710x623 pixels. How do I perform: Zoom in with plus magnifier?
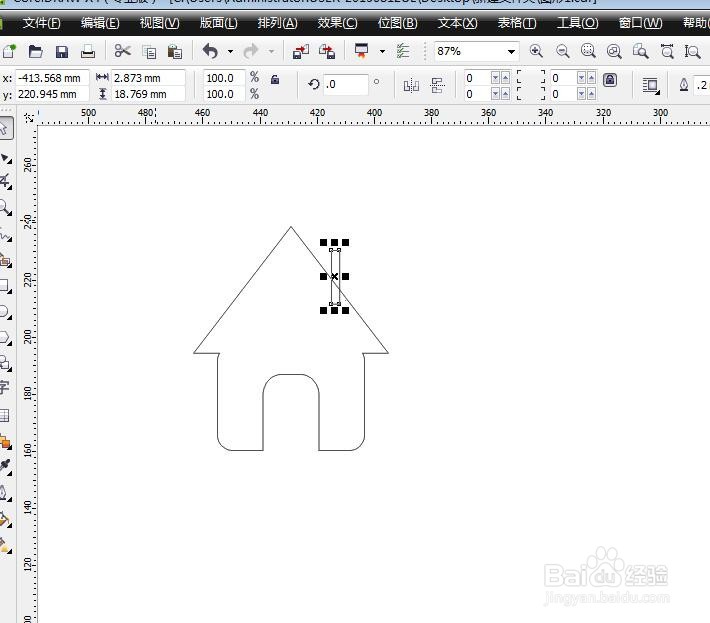point(536,51)
